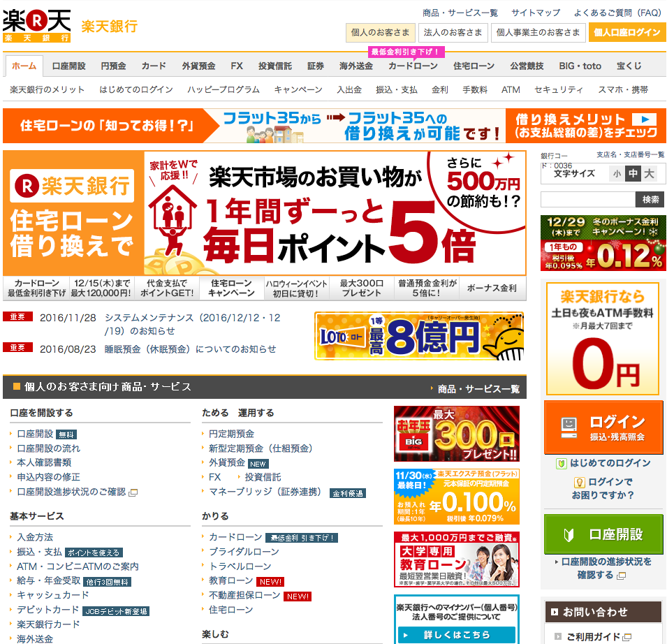Open the サイトマップ link
The width and height of the screenshot is (667, 644).
point(536,13)
